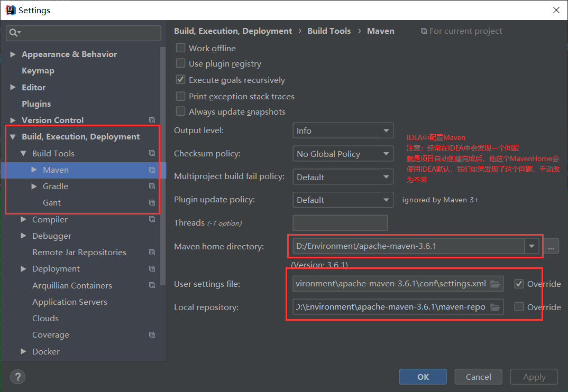Collapse the Build Tools node arrow
The image size is (568, 392).
24,153
